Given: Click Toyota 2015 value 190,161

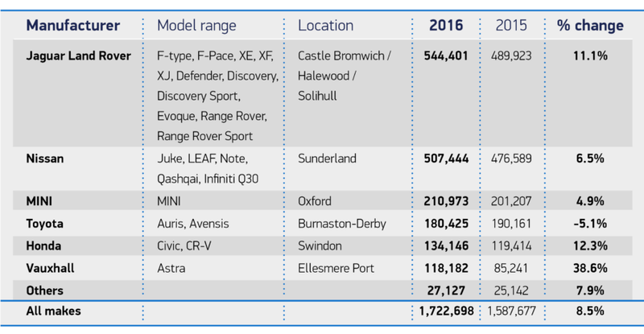Looking at the screenshot, I should pyautogui.click(x=511, y=224).
